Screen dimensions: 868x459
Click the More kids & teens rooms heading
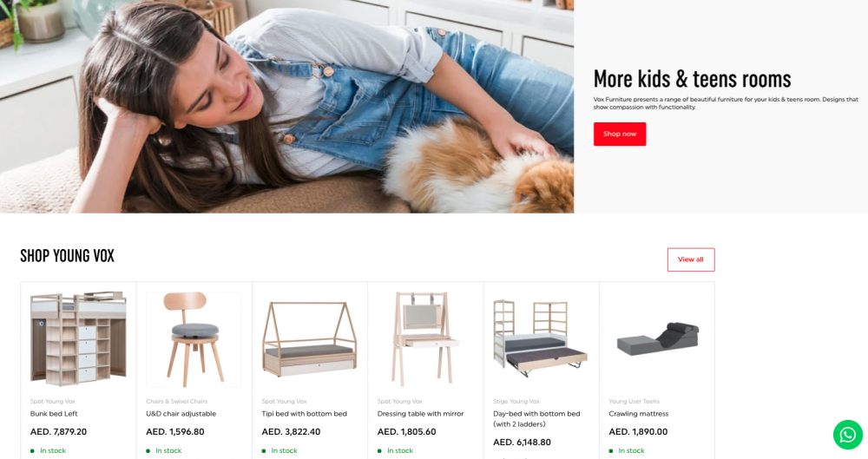click(692, 79)
